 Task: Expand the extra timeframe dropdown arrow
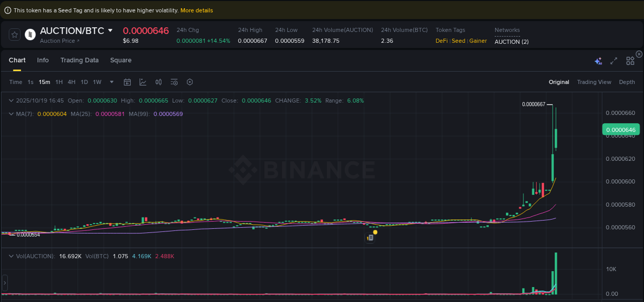111,82
